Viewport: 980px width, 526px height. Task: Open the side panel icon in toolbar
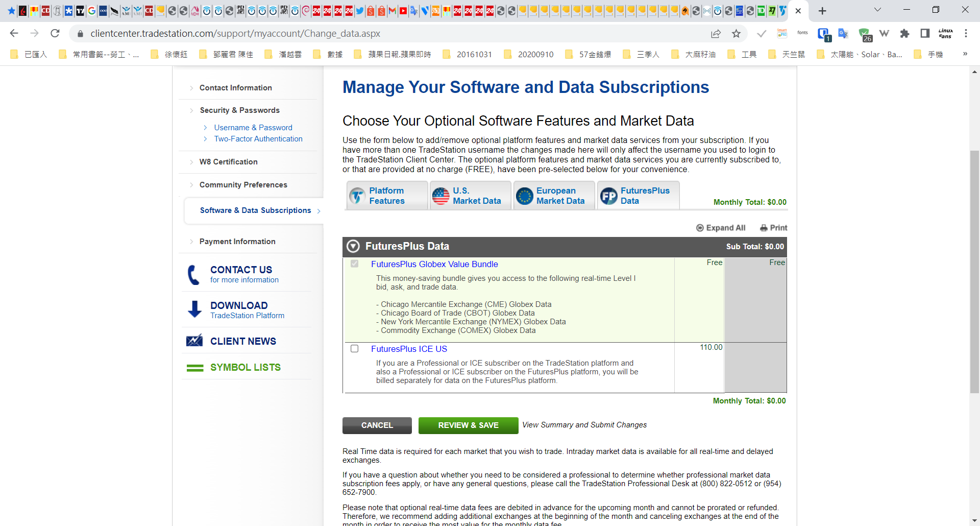click(925, 33)
